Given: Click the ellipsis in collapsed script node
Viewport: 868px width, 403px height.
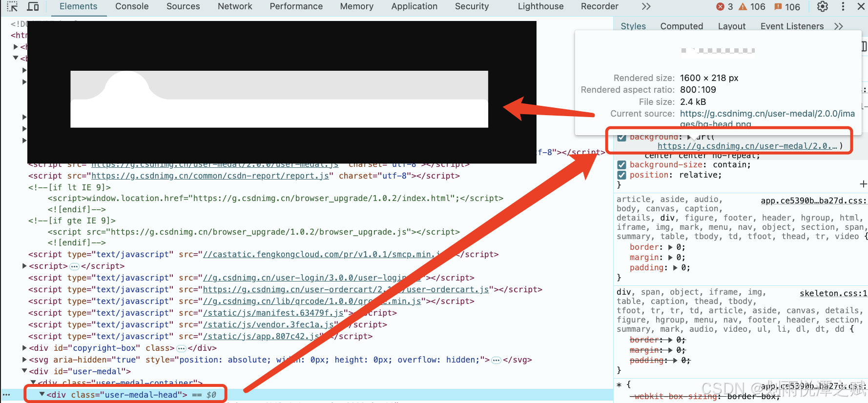Looking at the screenshot, I should pyautogui.click(x=74, y=266).
